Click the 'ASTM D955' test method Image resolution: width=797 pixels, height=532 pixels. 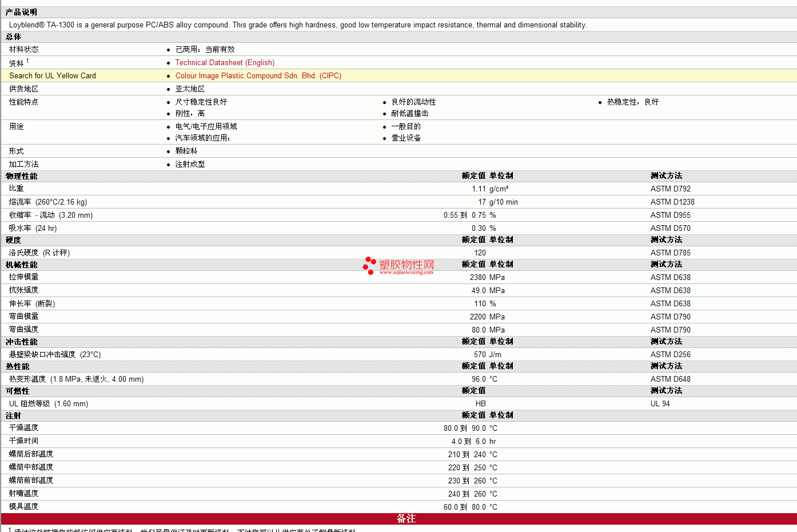point(671,215)
